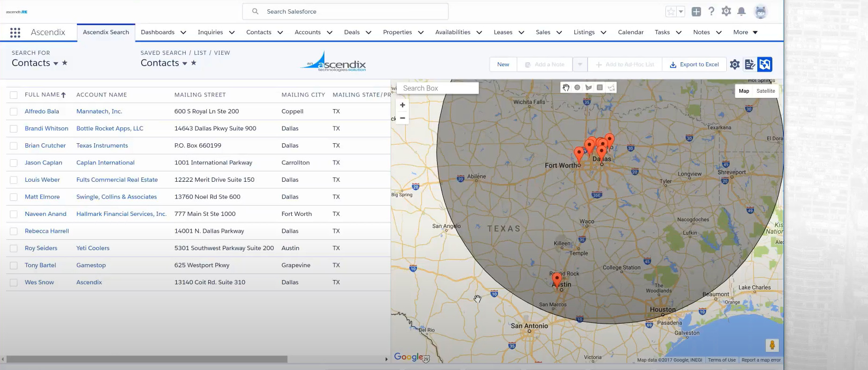Open Salesforce Setup gear in header
The image size is (868, 370).
726,11
